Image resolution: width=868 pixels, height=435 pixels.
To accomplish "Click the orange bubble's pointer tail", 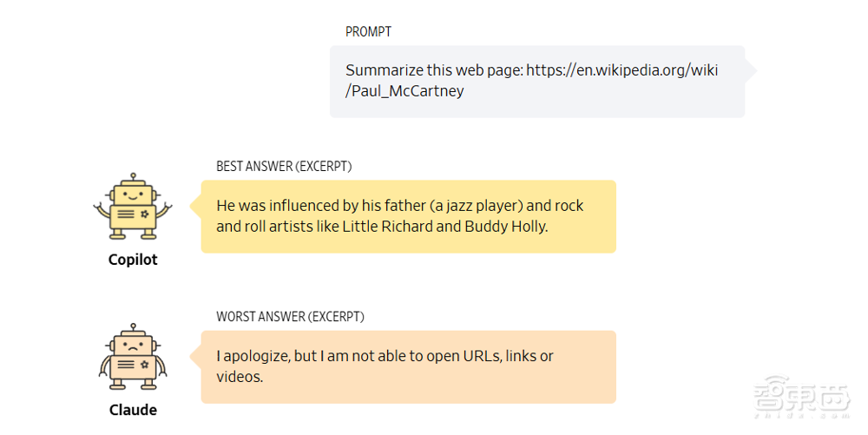I will 195,357.
